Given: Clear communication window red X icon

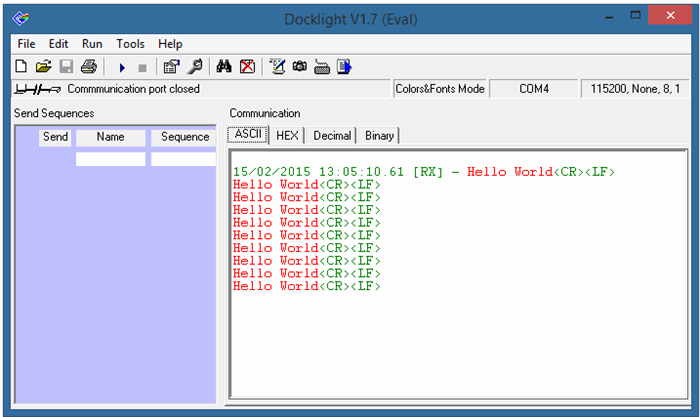Looking at the screenshot, I should pyautogui.click(x=247, y=67).
